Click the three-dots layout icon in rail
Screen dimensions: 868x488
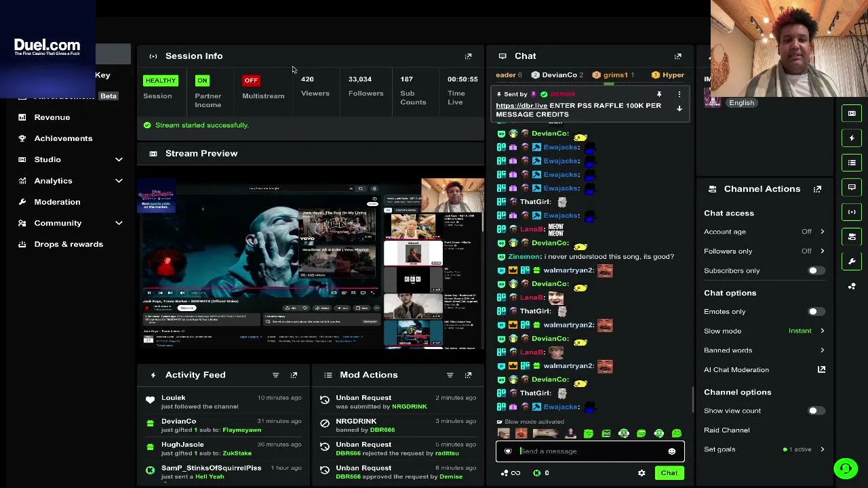[x=852, y=286]
